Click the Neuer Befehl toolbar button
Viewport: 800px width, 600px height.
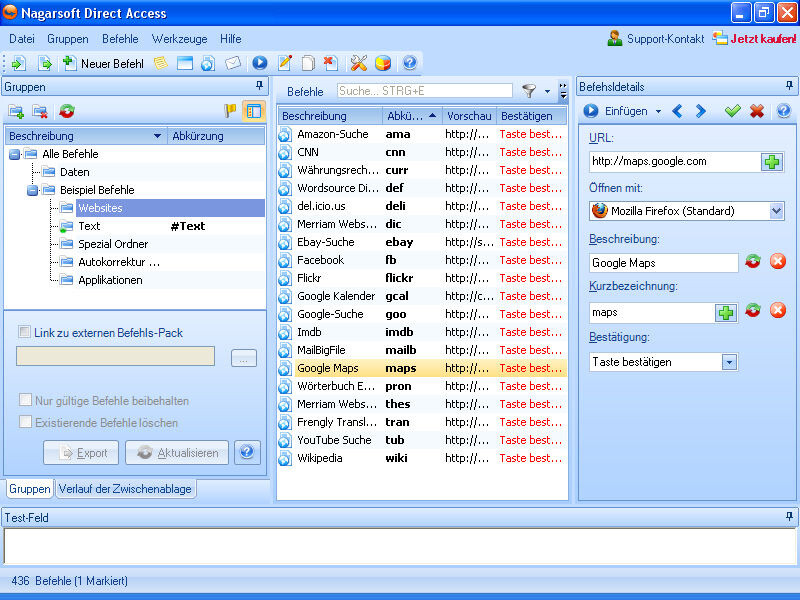coord(104,64)
